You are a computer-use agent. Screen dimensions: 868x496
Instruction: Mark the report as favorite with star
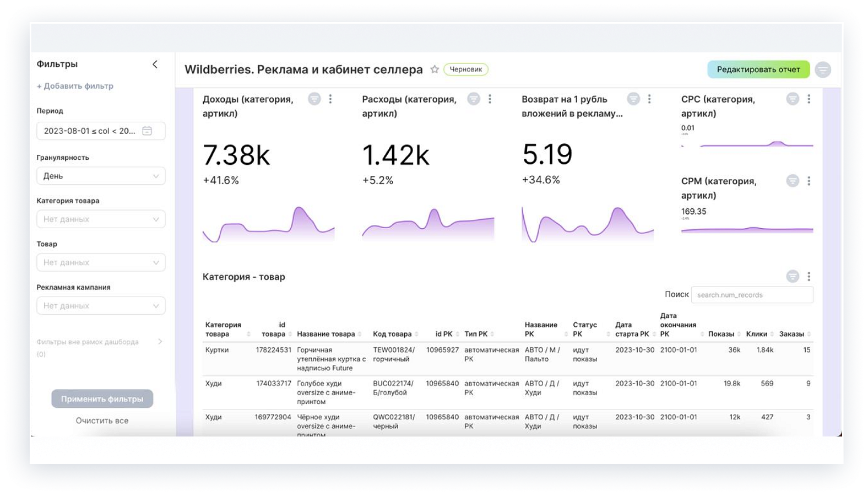pos(435,69)
